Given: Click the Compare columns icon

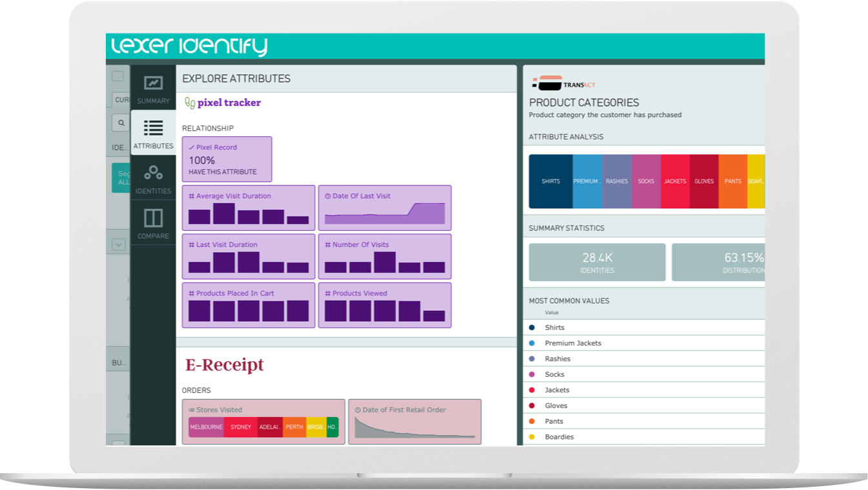Looking at the screenshot, I should (153, 218).
